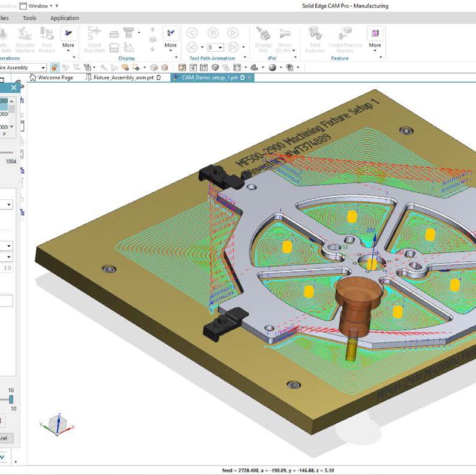Open the animation speed dropdown showing 5
476x475 pixels.
(x=221, y=48)
